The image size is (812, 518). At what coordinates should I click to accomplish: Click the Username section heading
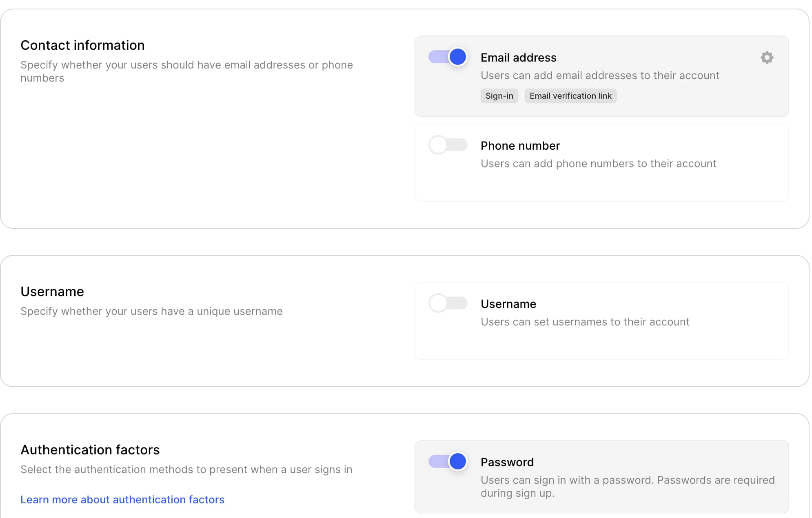(52, 291)
